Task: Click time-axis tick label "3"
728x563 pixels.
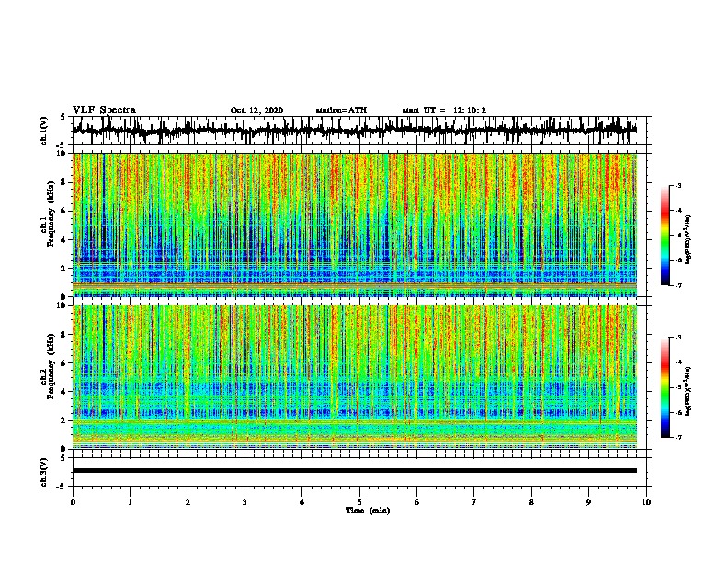Action: tap(245, 501)
